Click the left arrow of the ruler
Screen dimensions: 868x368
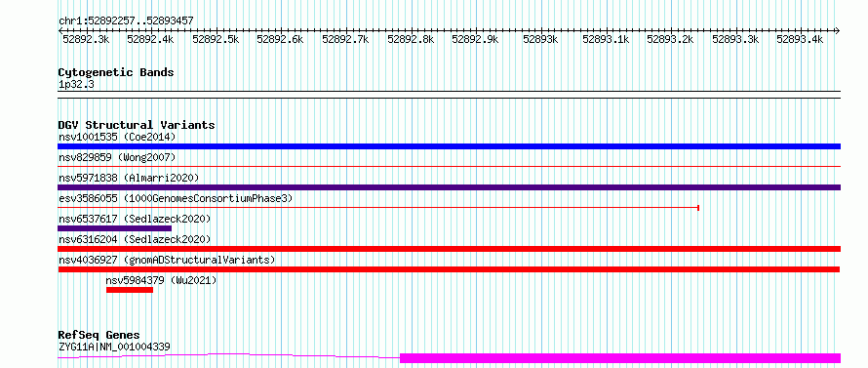tap(60, 30)
